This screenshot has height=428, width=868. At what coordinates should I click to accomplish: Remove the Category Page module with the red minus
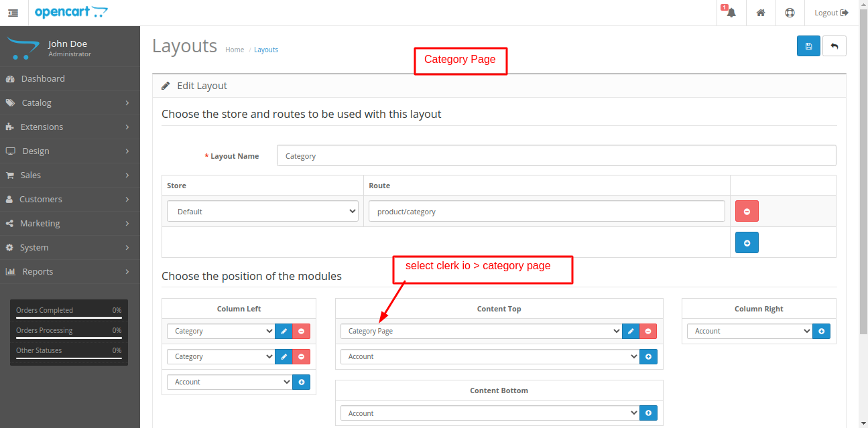[x=648, y=331]
